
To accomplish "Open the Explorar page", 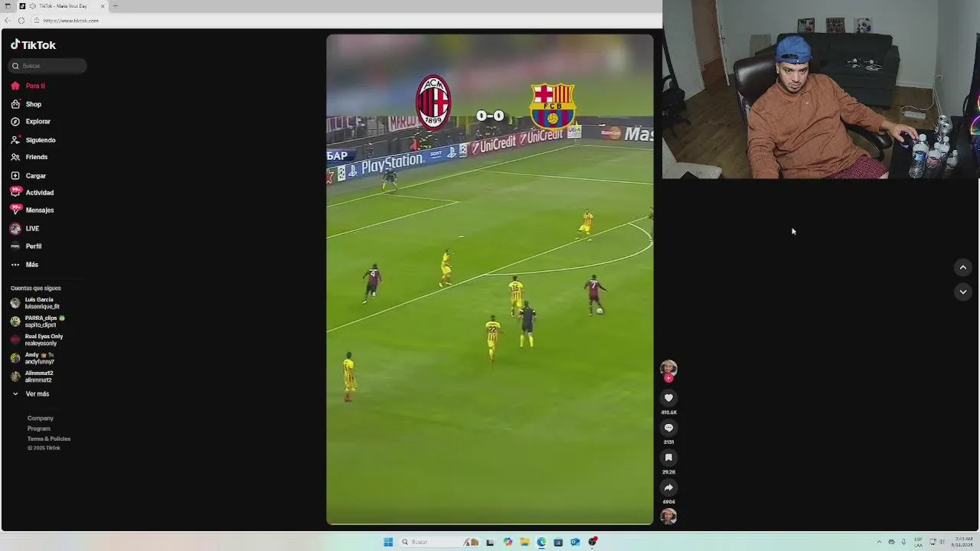I will [x=31, y=122].
